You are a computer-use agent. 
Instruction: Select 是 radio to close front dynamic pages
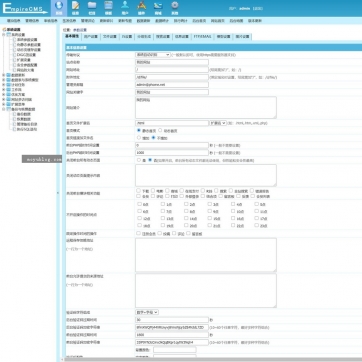(139, 160)
